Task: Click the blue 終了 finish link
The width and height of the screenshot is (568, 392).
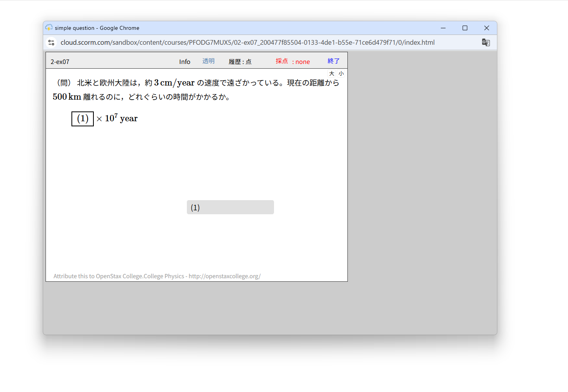Action: pyautogui.click(x=334, y=61)
